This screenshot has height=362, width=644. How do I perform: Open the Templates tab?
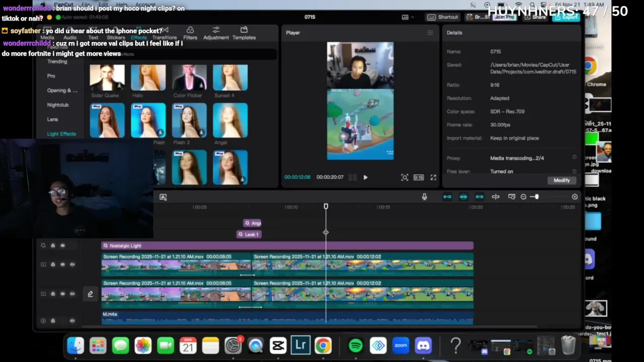point(244,33)
